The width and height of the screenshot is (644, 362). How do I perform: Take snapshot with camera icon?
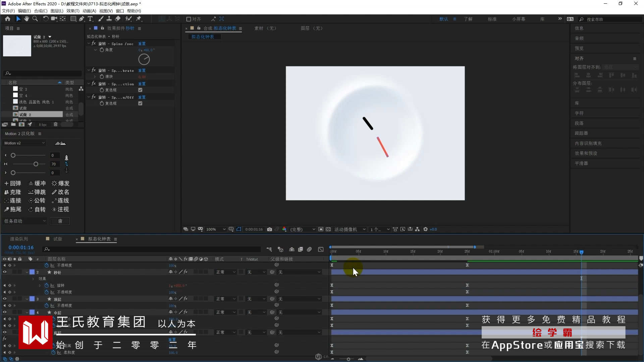(269, 229)
